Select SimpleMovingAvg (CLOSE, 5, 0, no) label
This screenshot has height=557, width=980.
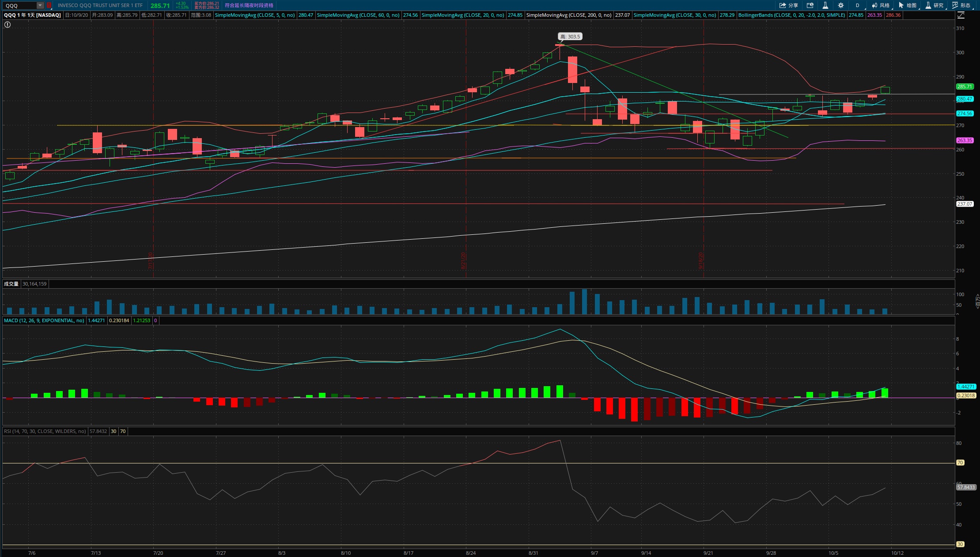coord(255,15)
